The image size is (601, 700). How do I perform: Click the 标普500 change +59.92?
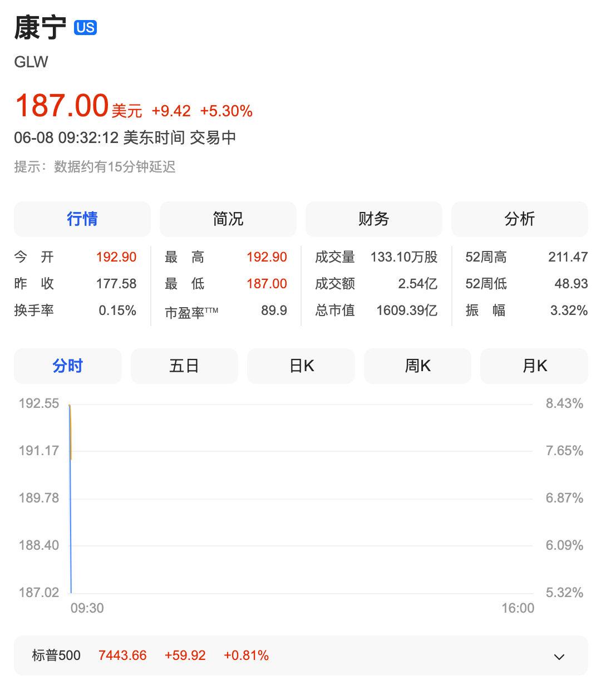point(185,655)
